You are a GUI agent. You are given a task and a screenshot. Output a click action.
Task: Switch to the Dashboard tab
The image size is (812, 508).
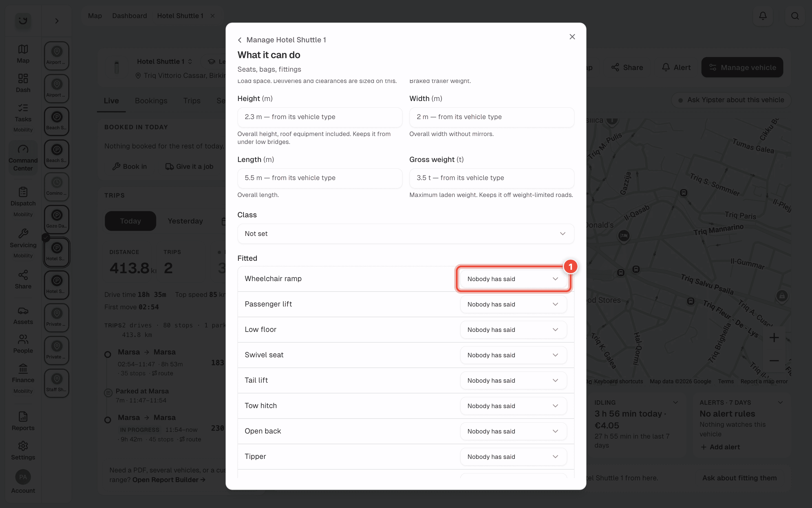point(129,16)
